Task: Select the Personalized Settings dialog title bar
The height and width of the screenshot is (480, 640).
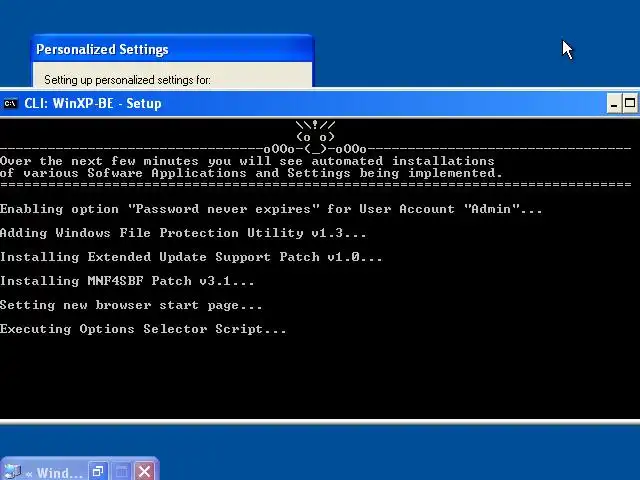Action: [x=172, y=49]
